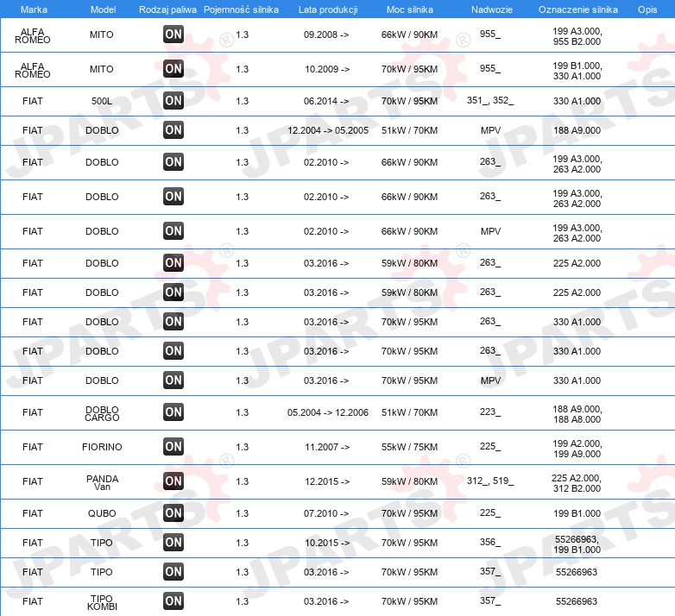The image size is (675, 616).
Task: Select the Rodzaj paliwa column header
Action: (167, 9)
